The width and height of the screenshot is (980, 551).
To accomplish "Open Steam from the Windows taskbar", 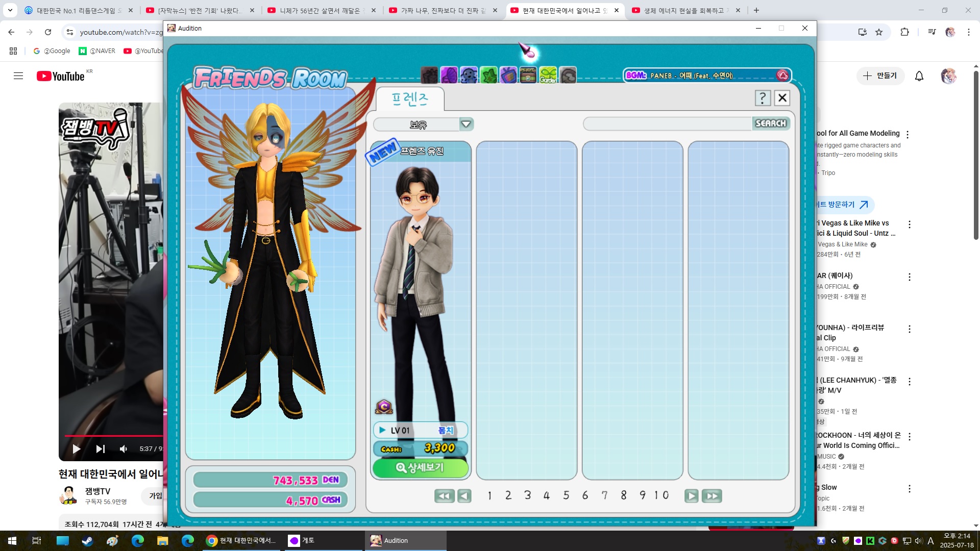I will [x=87, y=541].
